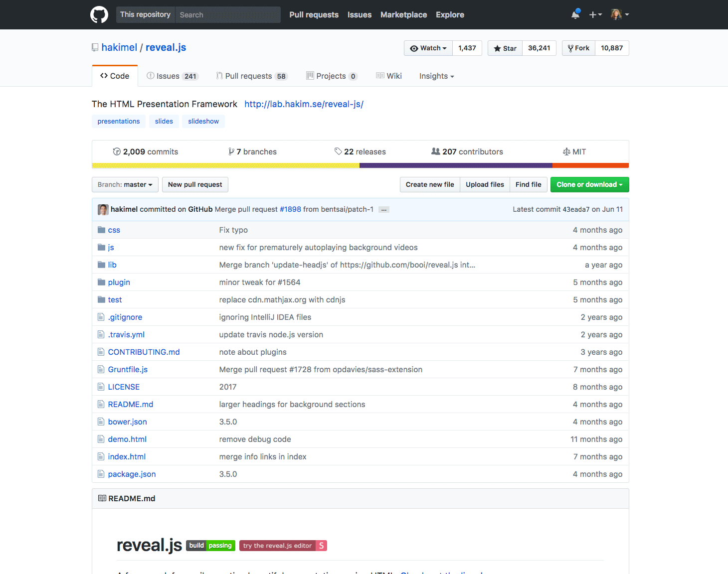This screenshot has width=728, height=574.
Task: Open the notifications bell
Action: (x=574, y=14)
